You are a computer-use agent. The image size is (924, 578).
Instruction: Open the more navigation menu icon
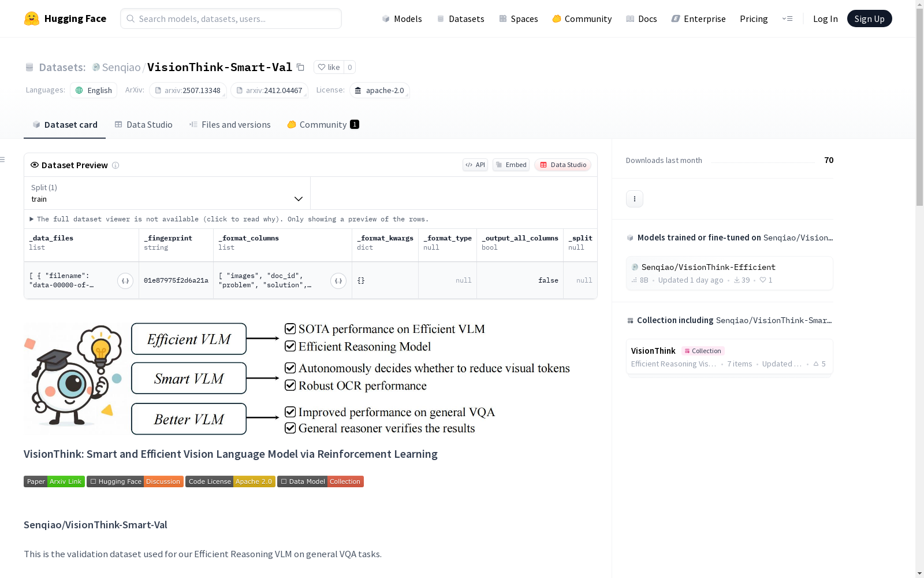tap(787, 18)
